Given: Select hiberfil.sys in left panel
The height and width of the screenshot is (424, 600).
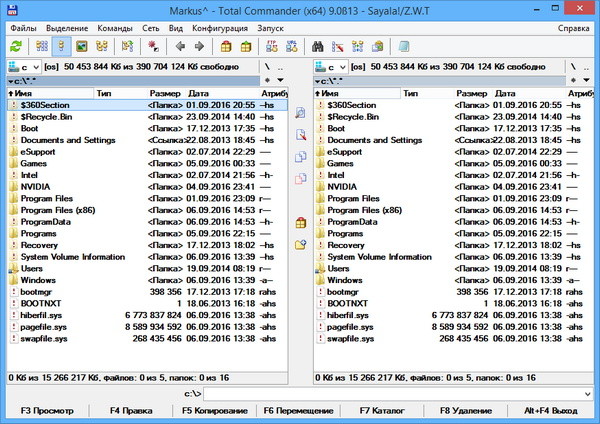Looking at the screenshot, I should point(147,315).
